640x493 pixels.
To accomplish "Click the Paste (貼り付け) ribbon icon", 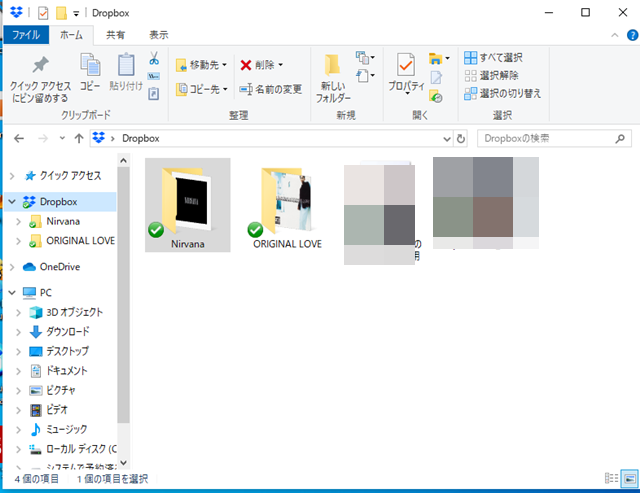I will [126, 72].
